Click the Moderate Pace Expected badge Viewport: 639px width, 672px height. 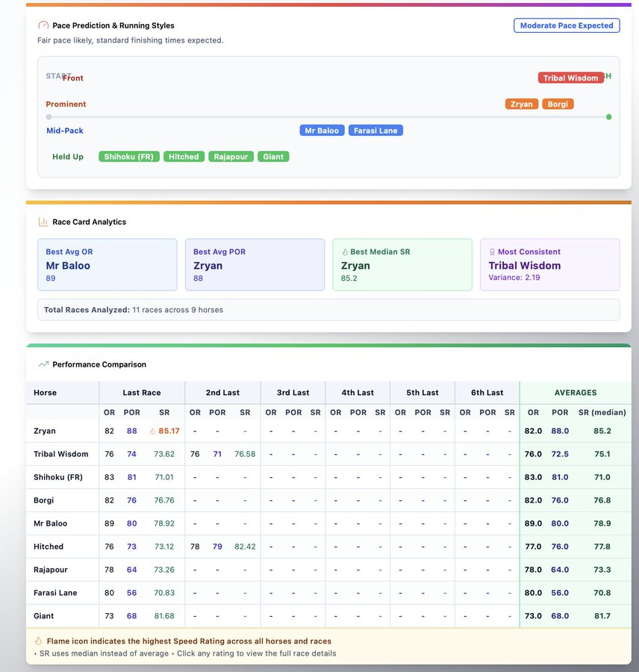pos(567,25)
